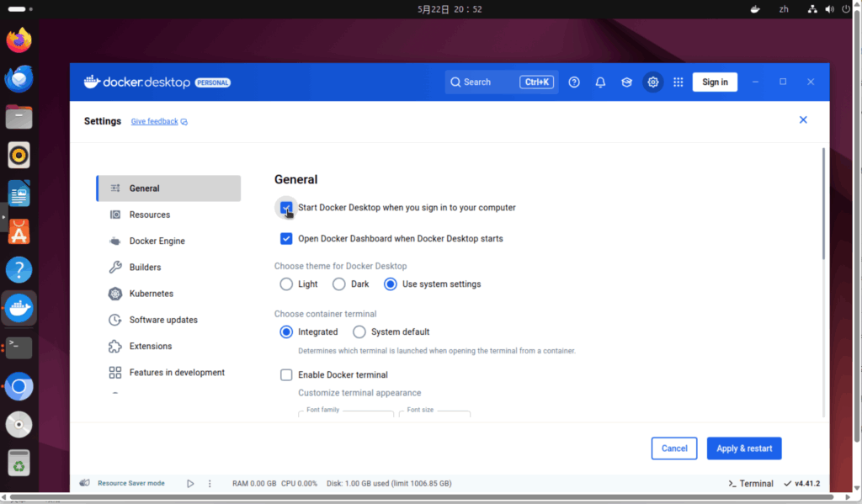Open the Learning center graduation cap icon

tap(626, 82)
